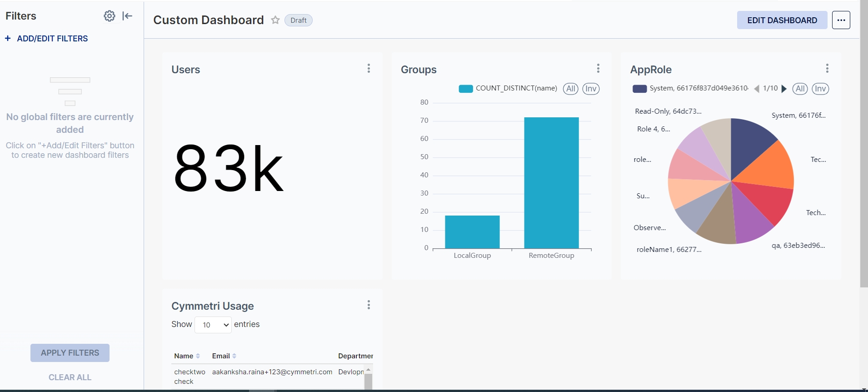Select All in the Groups chart legend
Viewport: 868px width, 392px height.
[x=570, y=89]
